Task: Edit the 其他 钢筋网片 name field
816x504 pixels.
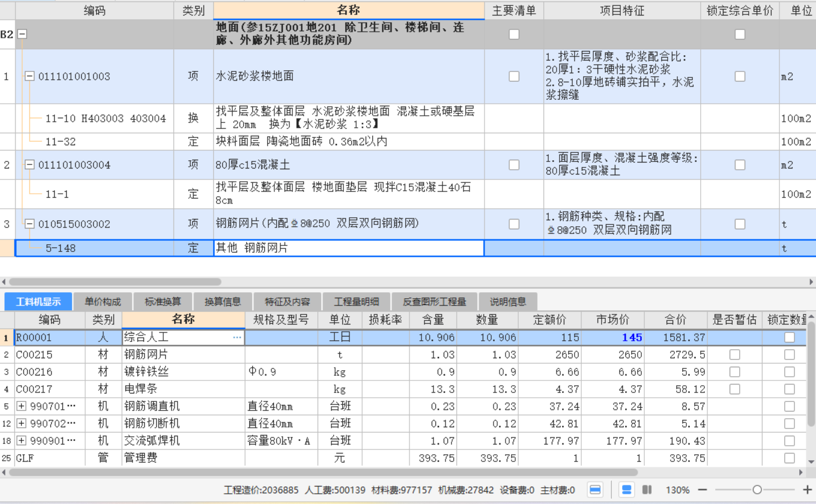Action: [349, 248]
